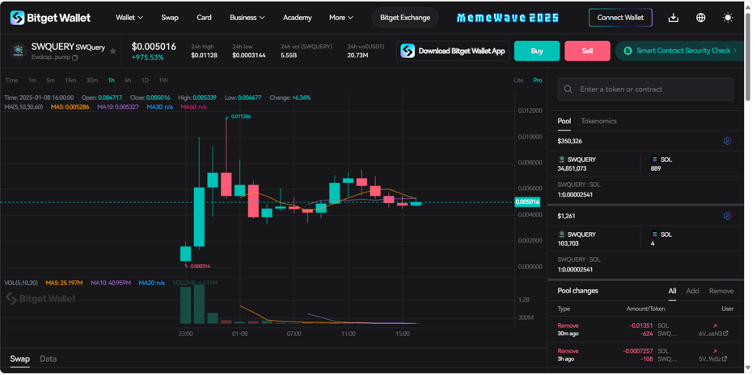
Task: Click the search magnifier icon
Action: pyautogui.click(x=568, y=90)
